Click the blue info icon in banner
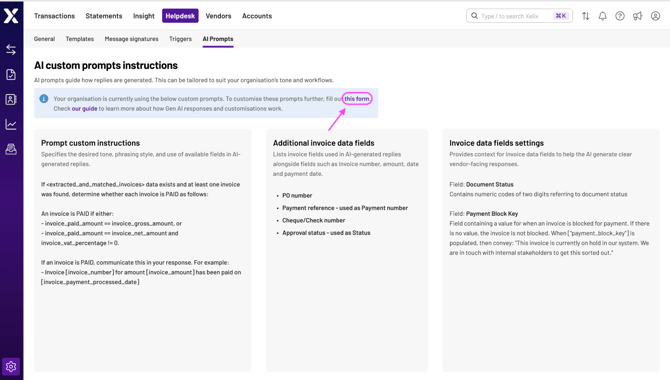Viewport: 670px width, 380px height. [44, 99]
